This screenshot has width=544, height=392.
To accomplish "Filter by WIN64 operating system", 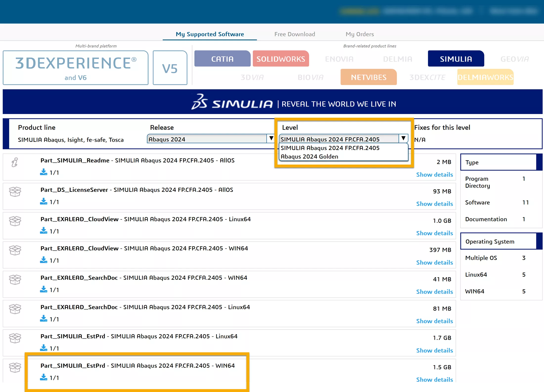I will click(x=475, y=291).
